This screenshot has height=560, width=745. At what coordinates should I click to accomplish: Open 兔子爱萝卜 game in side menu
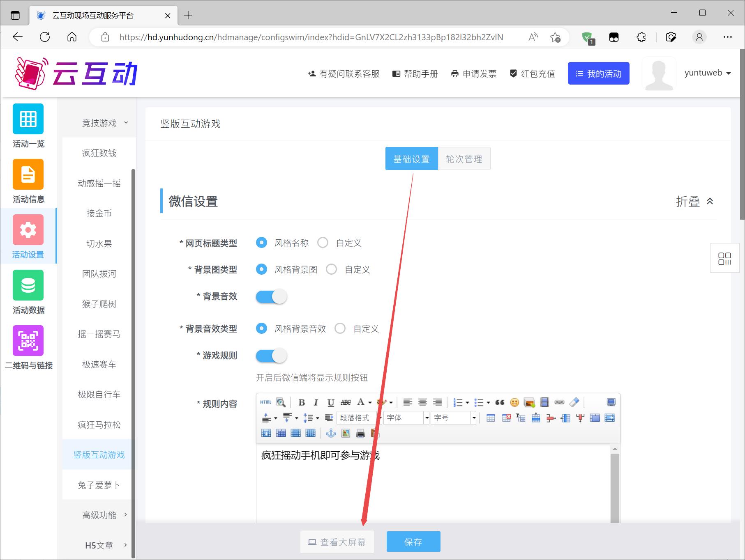pos(99,485)
